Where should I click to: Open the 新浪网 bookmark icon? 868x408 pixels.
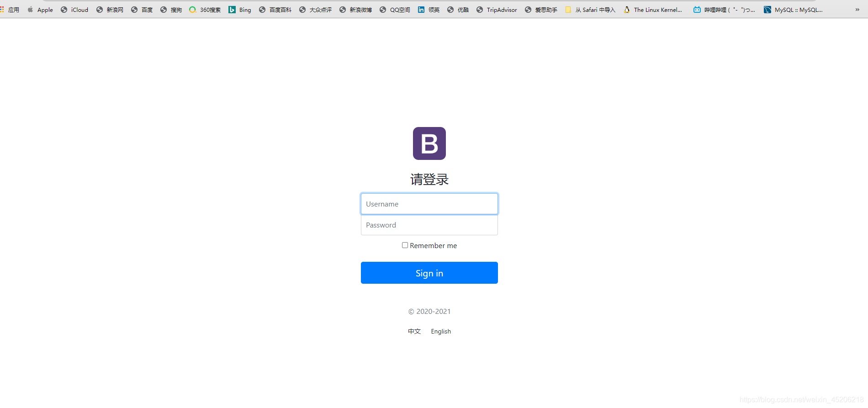[x=100, y=10]
